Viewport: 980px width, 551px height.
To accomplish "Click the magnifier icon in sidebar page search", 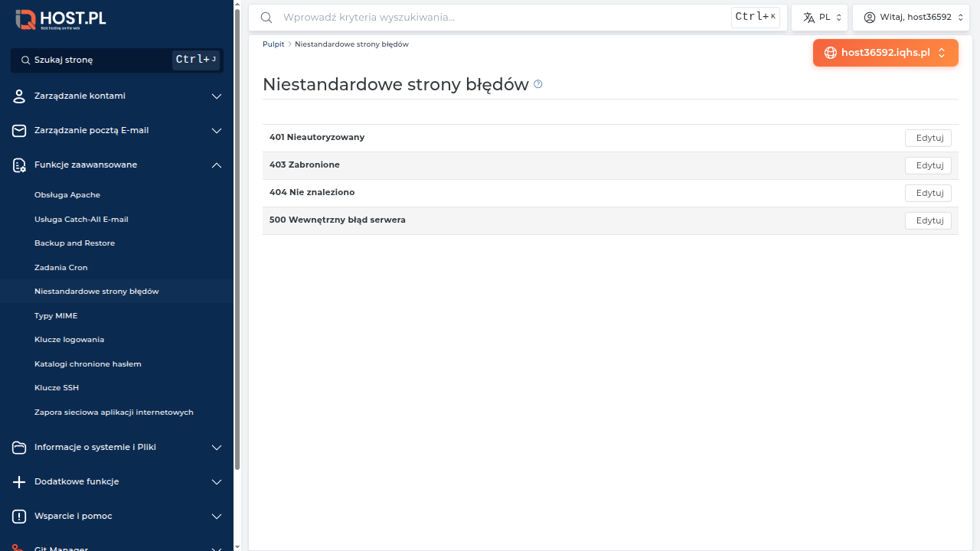I will (25, 60).
